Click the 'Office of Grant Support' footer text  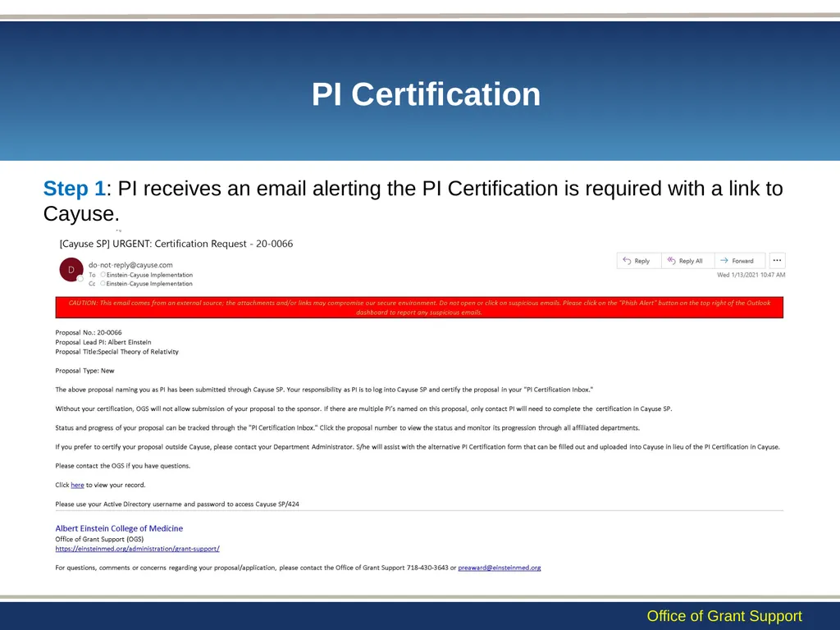pos(724,616)
